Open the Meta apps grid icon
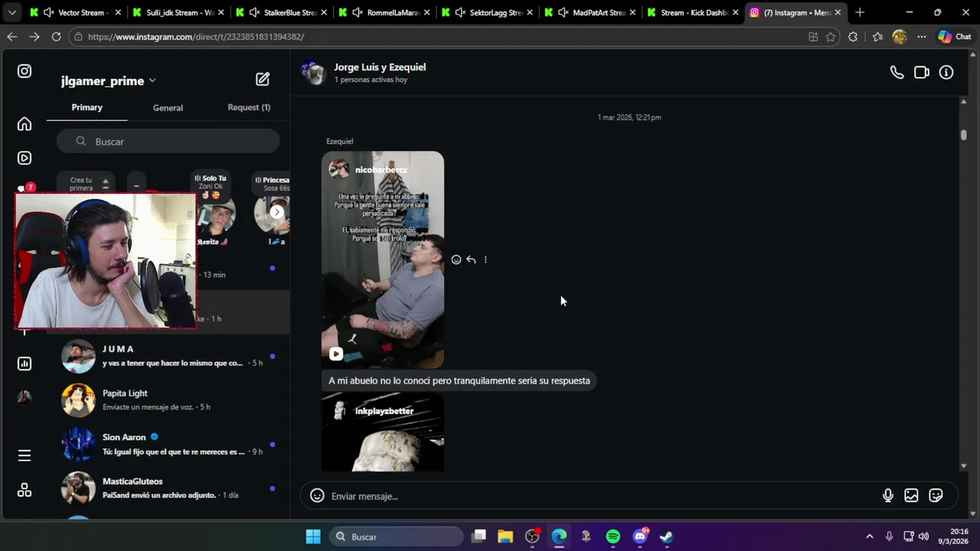 24,490
